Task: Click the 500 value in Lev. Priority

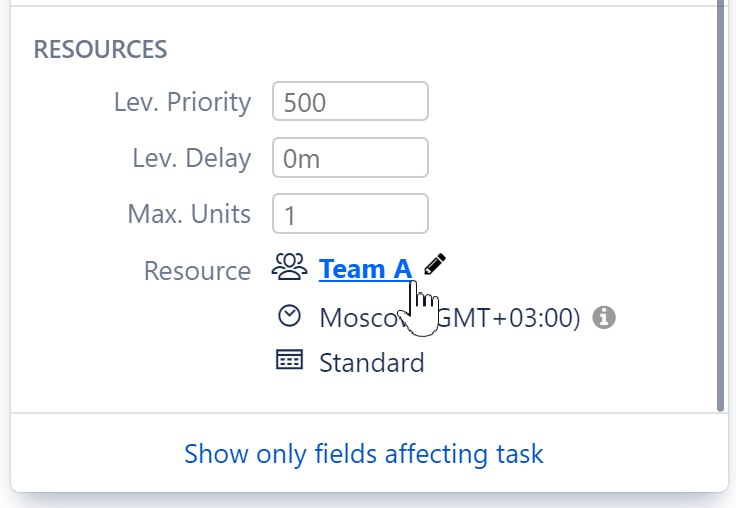Action: click(x=305, y=102)
